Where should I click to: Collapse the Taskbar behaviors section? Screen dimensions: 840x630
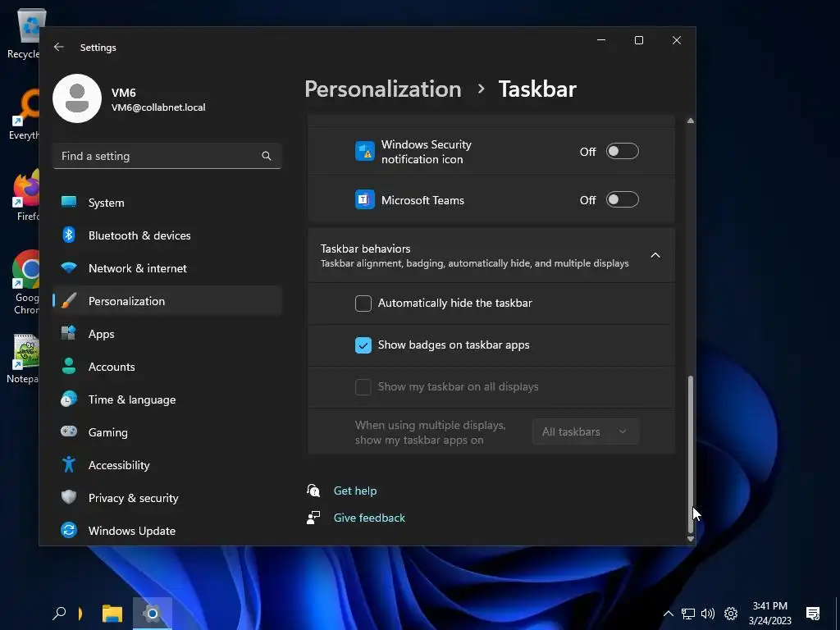click(x=655, y=256)
